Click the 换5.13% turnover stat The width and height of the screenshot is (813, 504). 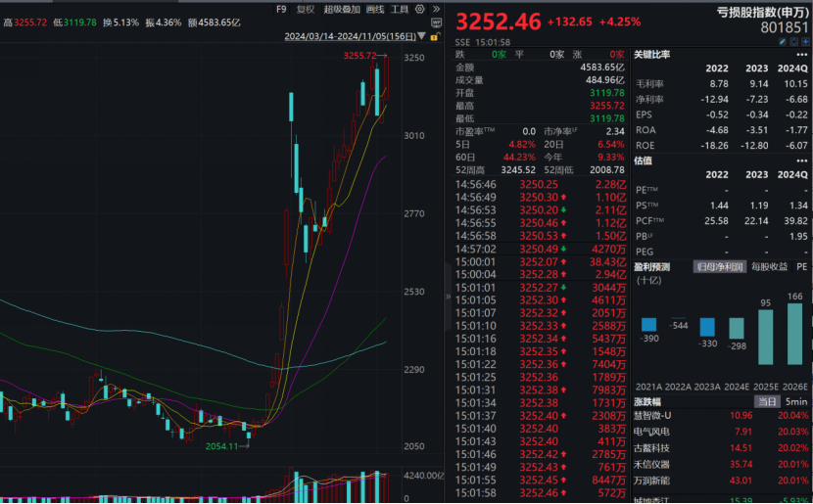click(120, 23)
